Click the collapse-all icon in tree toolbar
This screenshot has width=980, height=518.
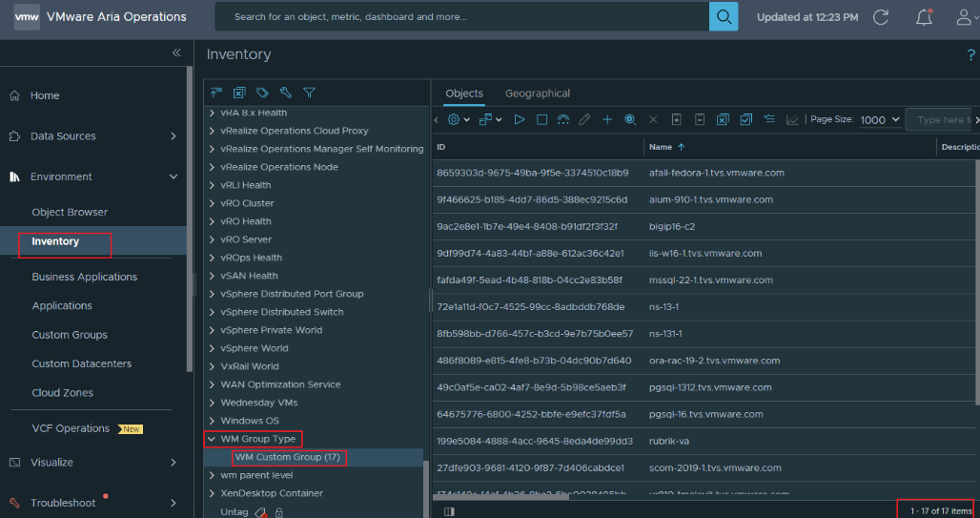[x=216, y=93]
